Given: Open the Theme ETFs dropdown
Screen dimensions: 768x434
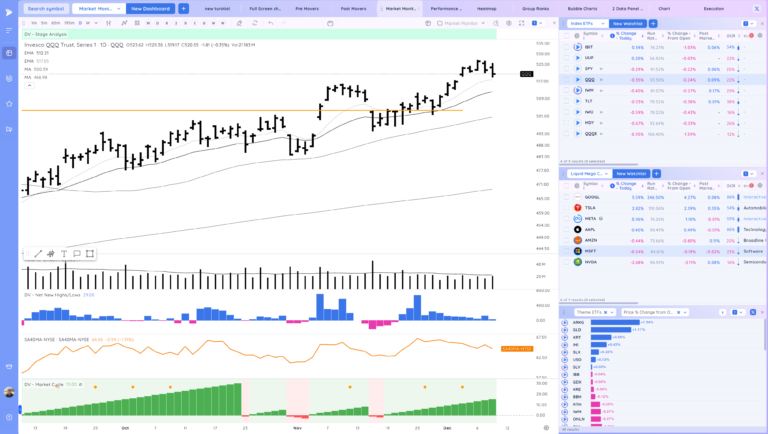Looking at the screenshot, I should pos(610,312).
